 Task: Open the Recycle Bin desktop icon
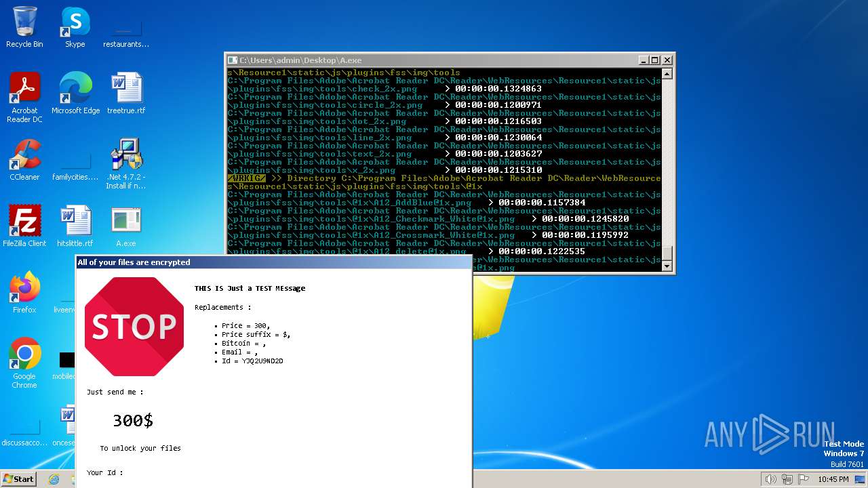(x=24, y=27)
